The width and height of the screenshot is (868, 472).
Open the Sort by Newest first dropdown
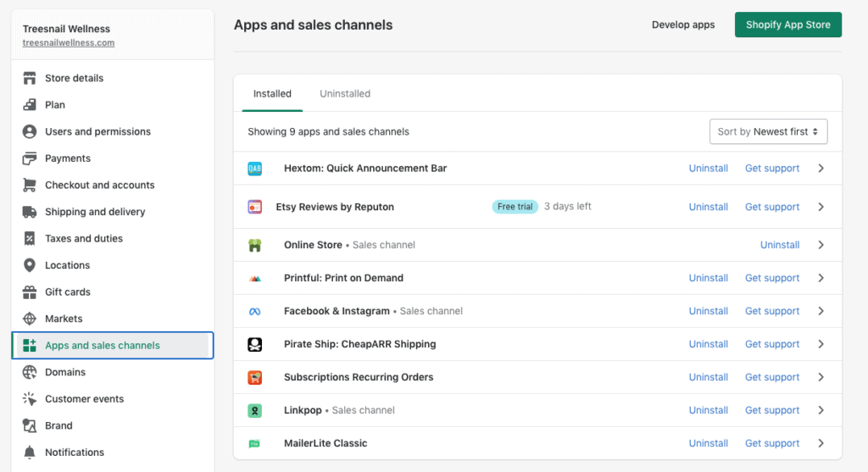coord(768,131)
